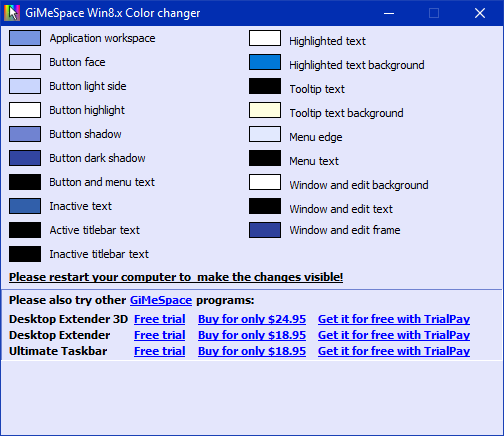Viewport: 504px width, 436px height.
Task: Click the restart your computer notice text
Action: pos(176,277)
